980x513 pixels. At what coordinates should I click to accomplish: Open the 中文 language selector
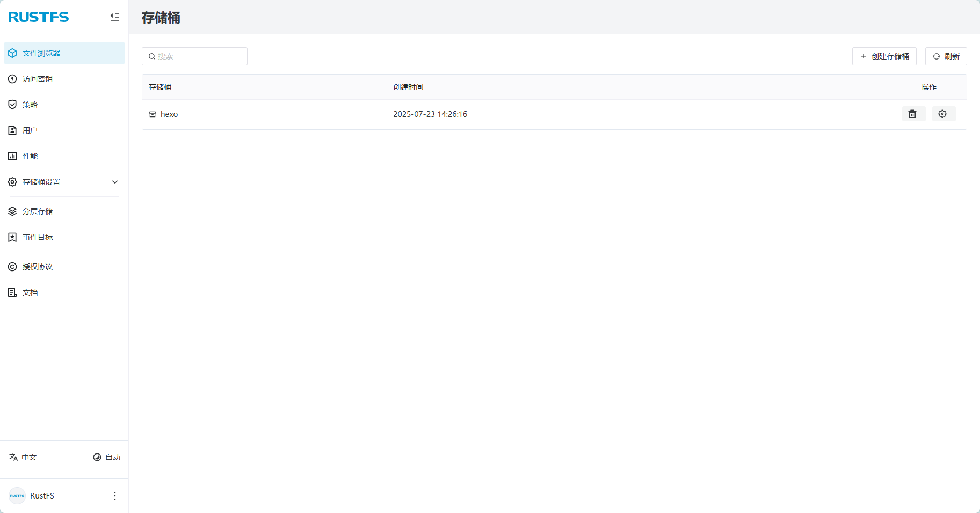[23, 457]
